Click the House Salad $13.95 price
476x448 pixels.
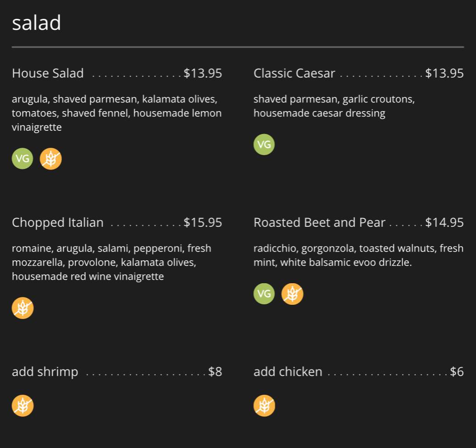click(203, 73)
